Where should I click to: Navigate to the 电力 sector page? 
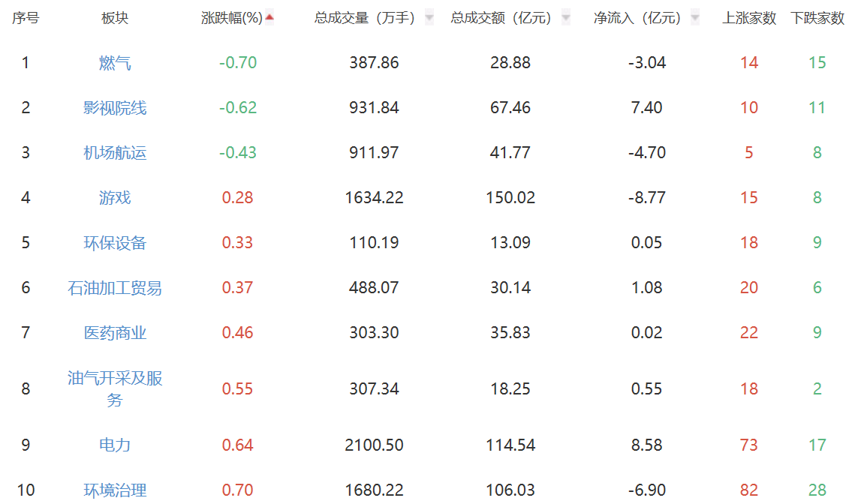tap(115, 445)
